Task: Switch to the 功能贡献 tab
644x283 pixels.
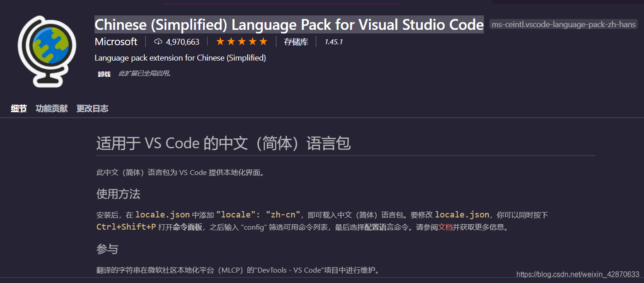Action: (x=52, y=108)
